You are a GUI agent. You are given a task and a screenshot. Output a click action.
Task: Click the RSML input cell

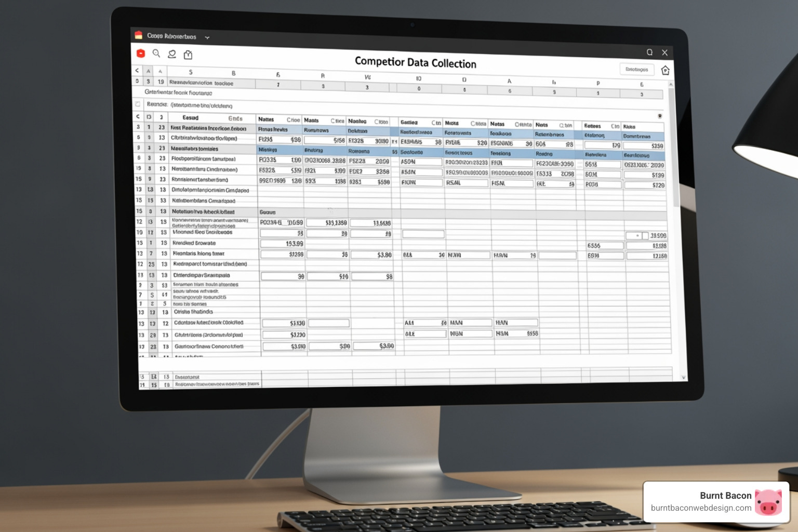click(467, 183)
